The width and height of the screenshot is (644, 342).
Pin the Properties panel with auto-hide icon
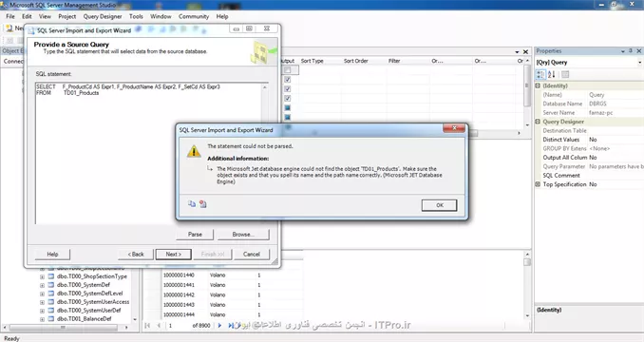pyautogui.click(x=631, y=51)
